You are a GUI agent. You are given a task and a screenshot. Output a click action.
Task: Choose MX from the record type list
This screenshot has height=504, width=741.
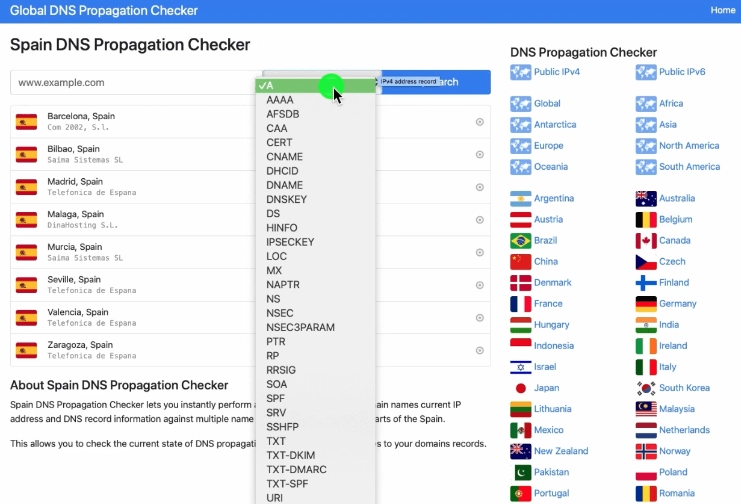[x=315, y=270]
